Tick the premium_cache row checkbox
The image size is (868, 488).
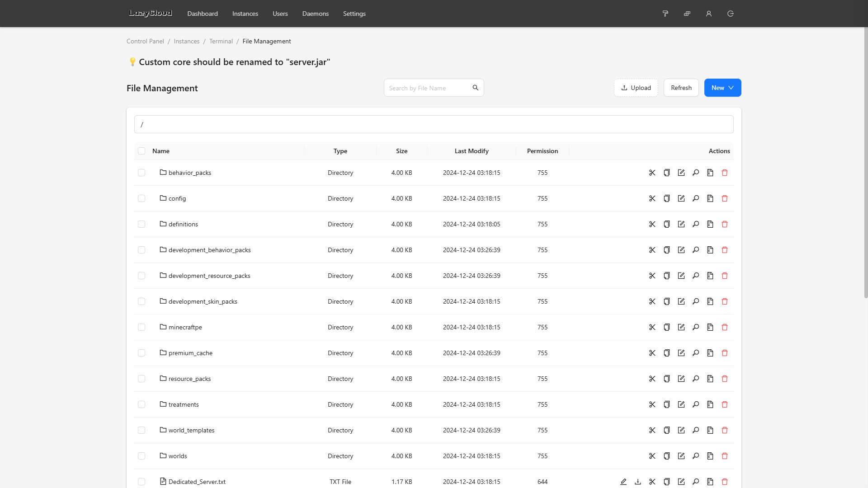pyautogui.click(x=142, y=353)
